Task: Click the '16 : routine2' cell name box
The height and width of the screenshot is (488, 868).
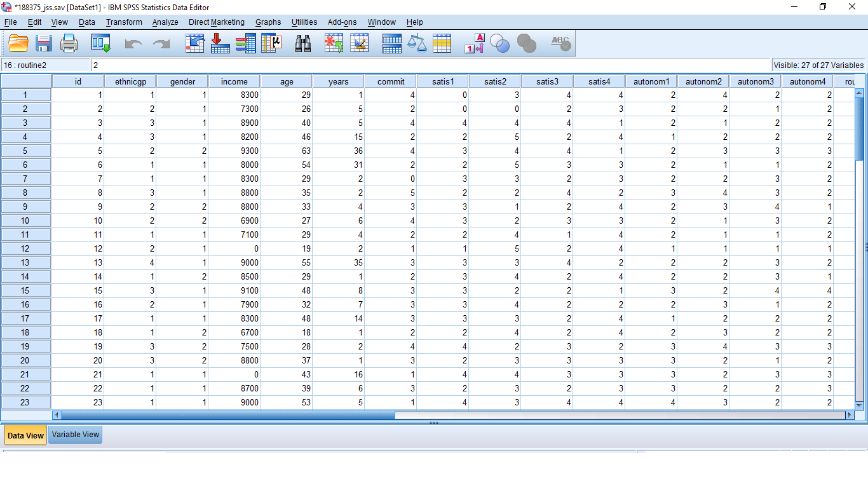Action: (x=46, y=65)
